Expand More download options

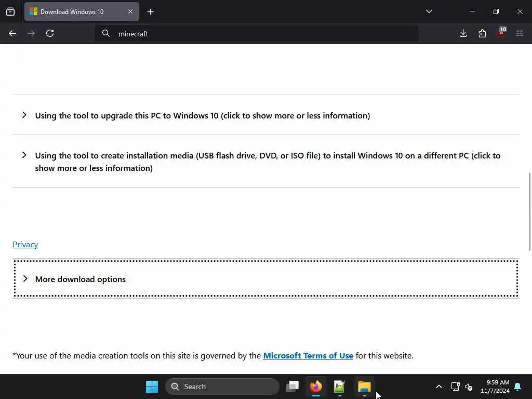(x=266, y=279)
